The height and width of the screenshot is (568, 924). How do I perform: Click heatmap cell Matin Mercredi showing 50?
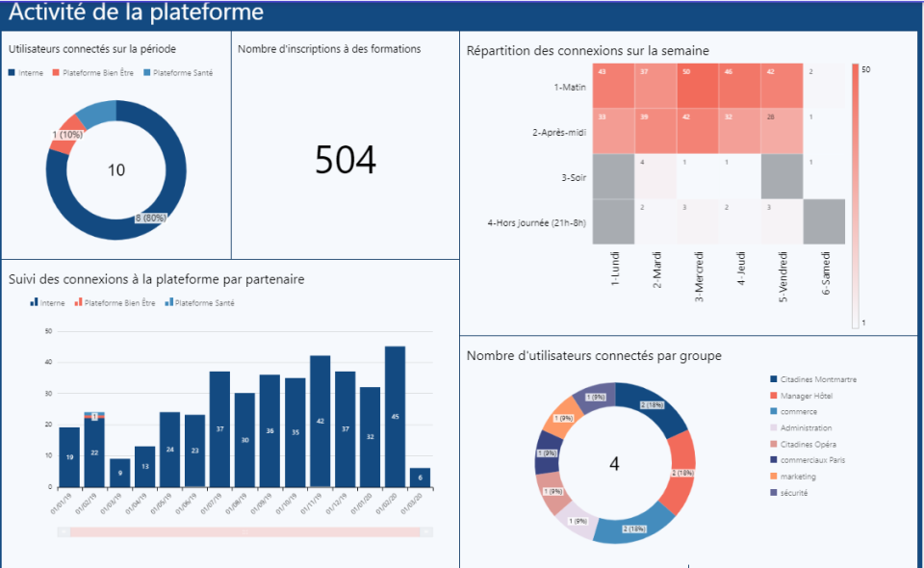(x=698, y=86)
